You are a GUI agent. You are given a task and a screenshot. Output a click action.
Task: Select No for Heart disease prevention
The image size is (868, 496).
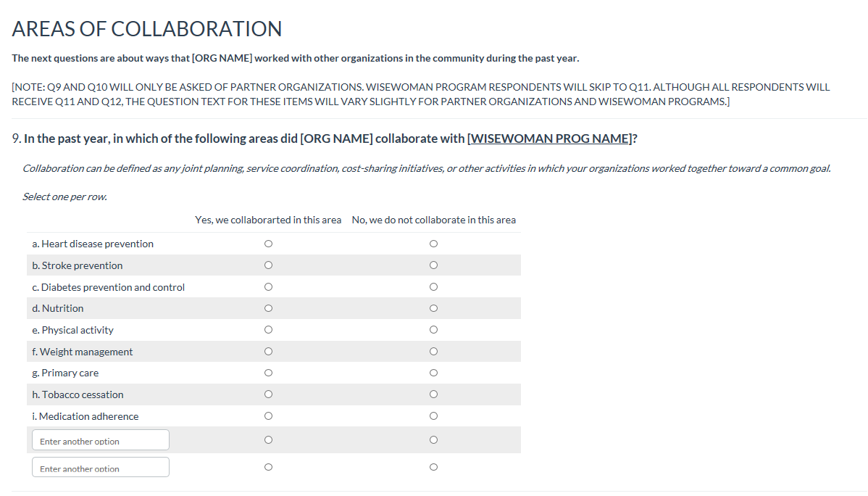(x=433, y=244)
